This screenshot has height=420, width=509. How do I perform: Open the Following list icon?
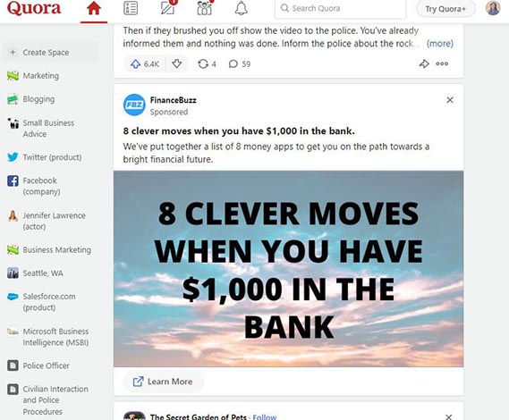coord(131,8)
